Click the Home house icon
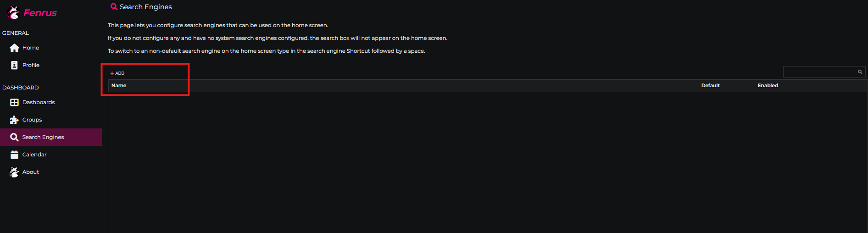This screenshot has width=868, height=233. [14, 48]
